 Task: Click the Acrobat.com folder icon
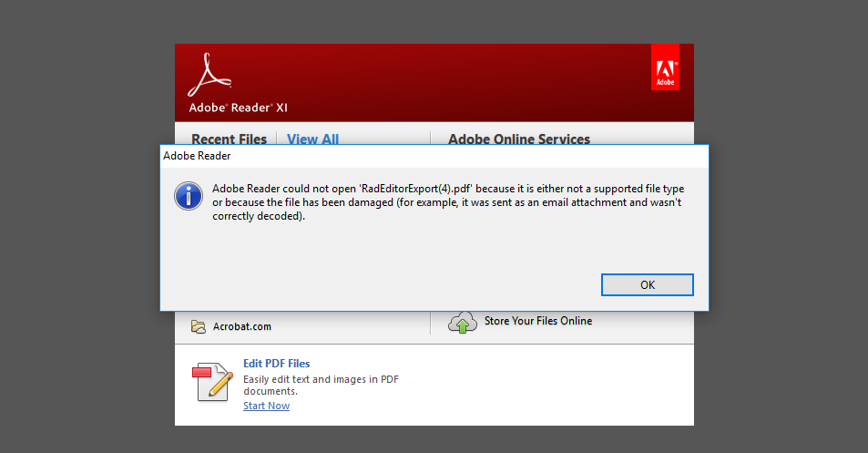(x=199, y=326)
